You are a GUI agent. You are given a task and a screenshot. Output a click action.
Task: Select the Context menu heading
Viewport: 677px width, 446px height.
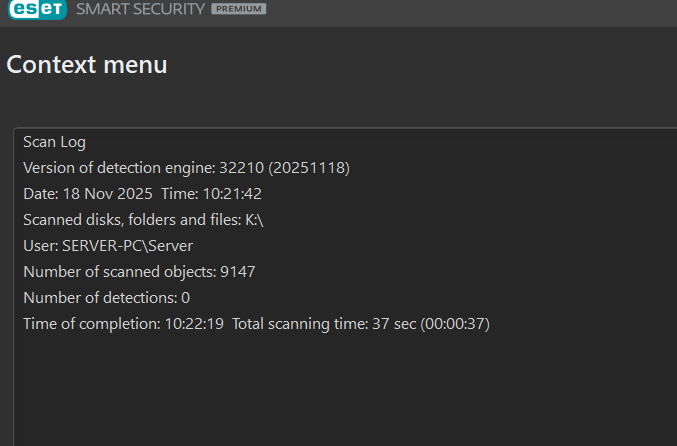(x=87, y=65)
